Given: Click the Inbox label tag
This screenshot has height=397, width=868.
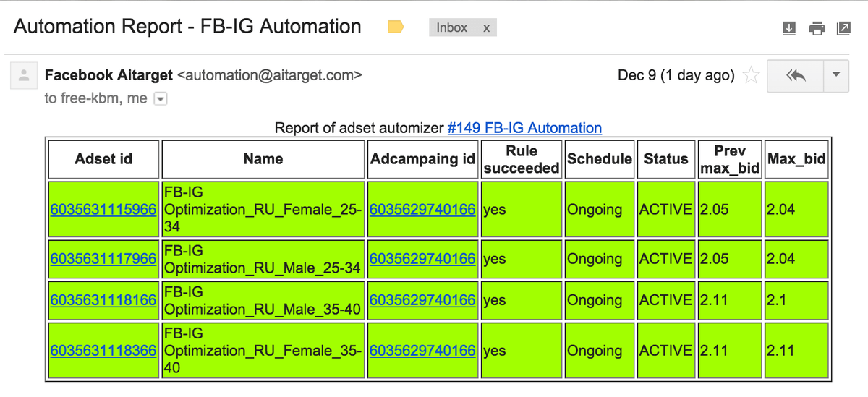Looking at the screenshot, I should 452,27.
